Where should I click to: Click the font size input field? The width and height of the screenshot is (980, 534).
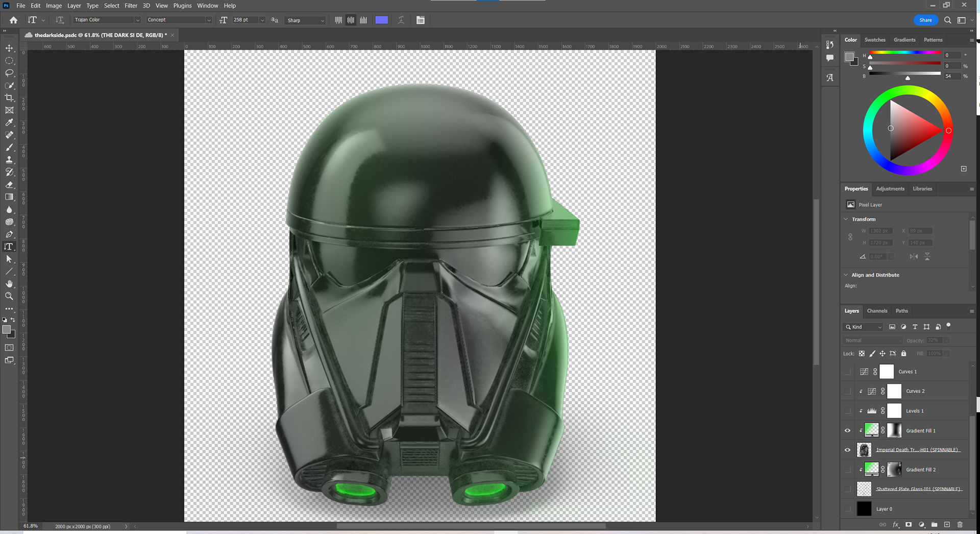pos(245,20)
